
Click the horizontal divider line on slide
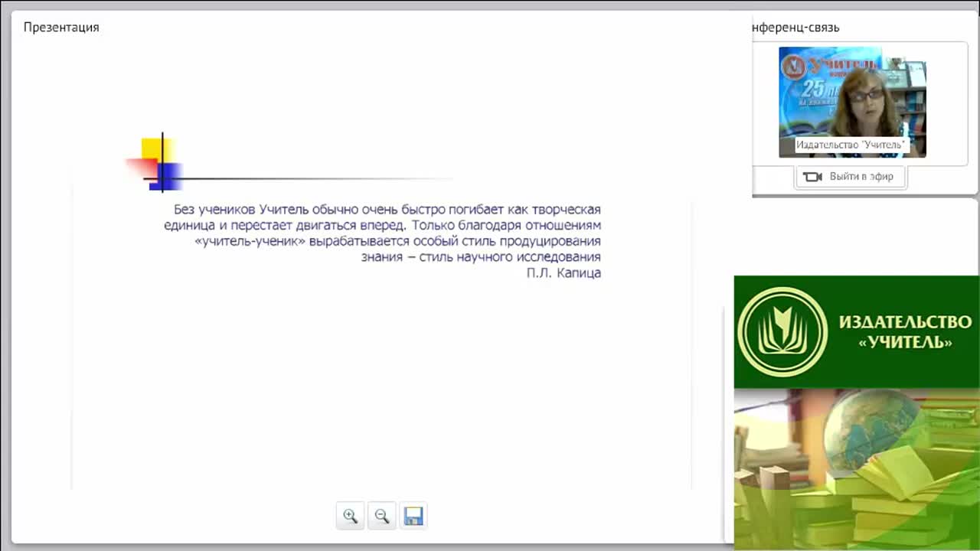(x=306, y=179)
